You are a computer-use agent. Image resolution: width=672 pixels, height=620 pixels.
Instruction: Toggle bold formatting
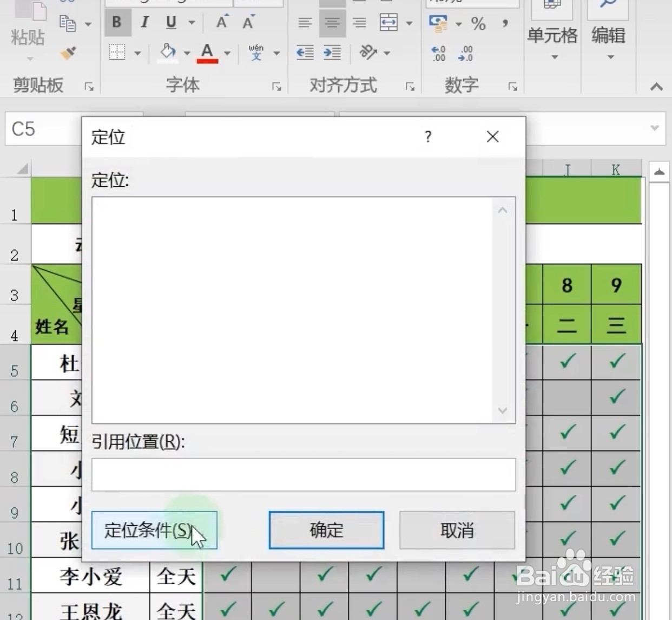117,23
